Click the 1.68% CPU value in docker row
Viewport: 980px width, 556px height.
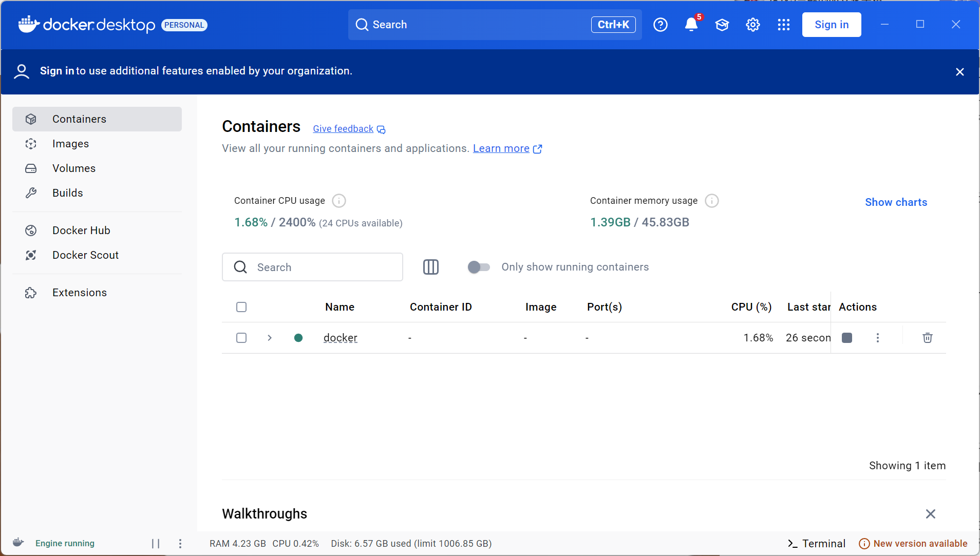[x=758, y=338]
